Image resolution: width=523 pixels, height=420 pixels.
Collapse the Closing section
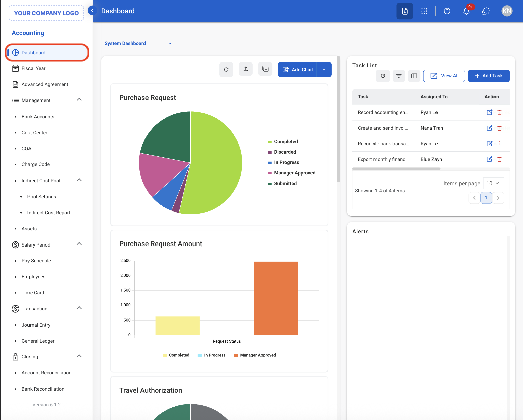79,356
